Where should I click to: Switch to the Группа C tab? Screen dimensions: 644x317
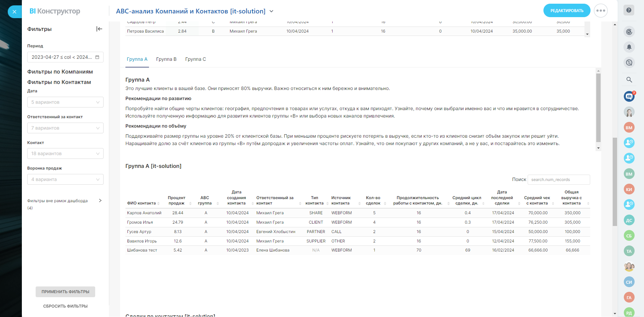pos(195,59)
